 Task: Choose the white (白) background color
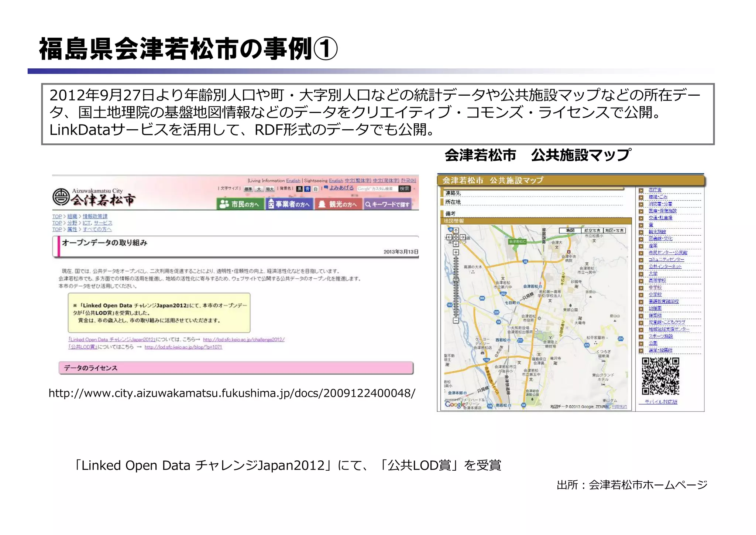point(316,189)
